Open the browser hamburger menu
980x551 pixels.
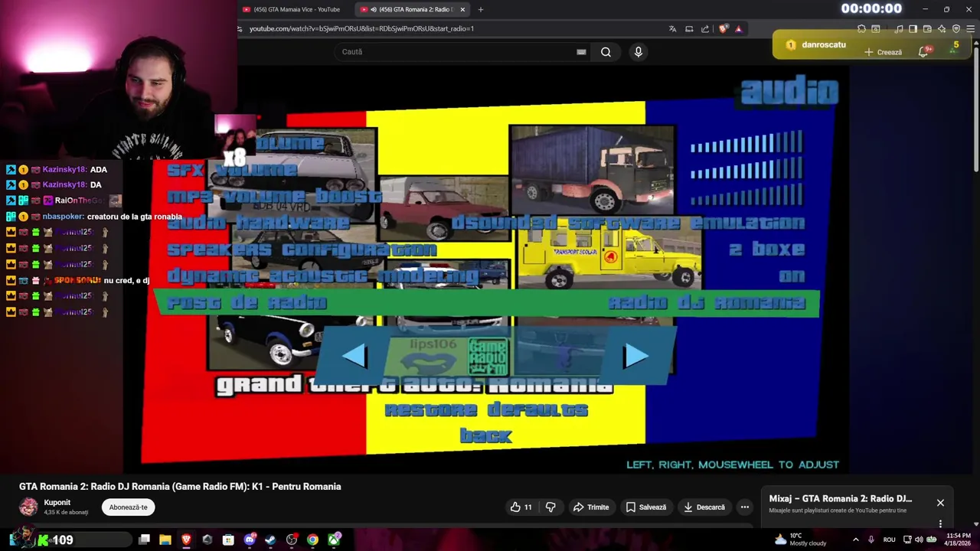point(971,29)
